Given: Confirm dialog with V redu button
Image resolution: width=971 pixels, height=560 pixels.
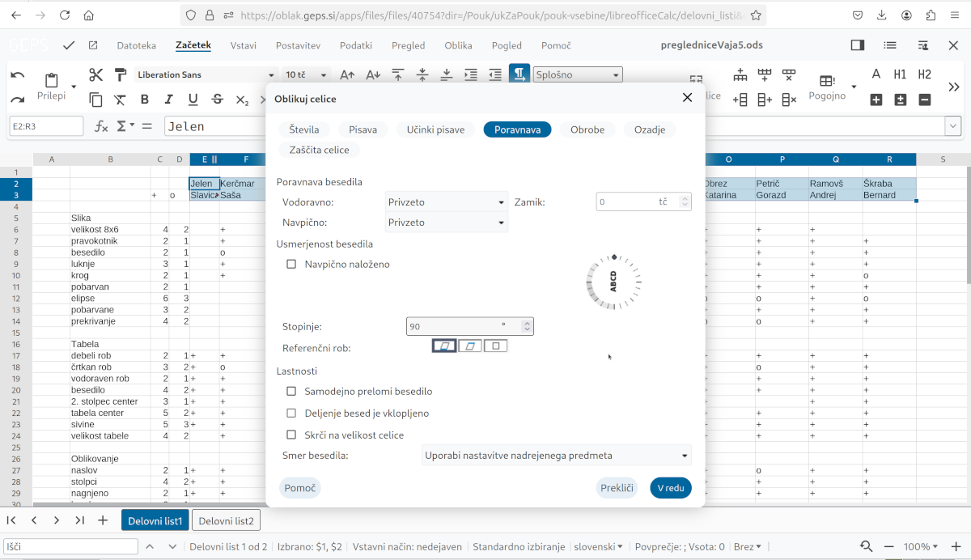Looking at the screenshot, I should (x=671, y=488).
